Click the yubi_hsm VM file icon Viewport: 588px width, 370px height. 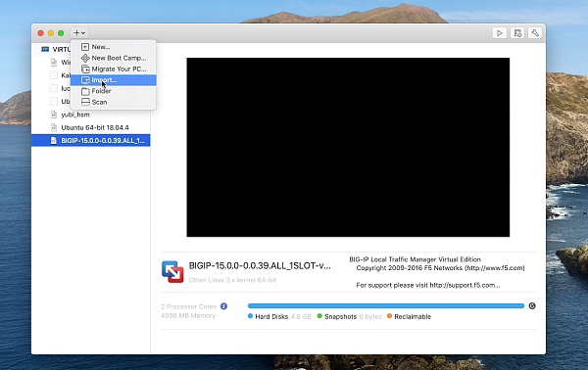tap(54, 115)
